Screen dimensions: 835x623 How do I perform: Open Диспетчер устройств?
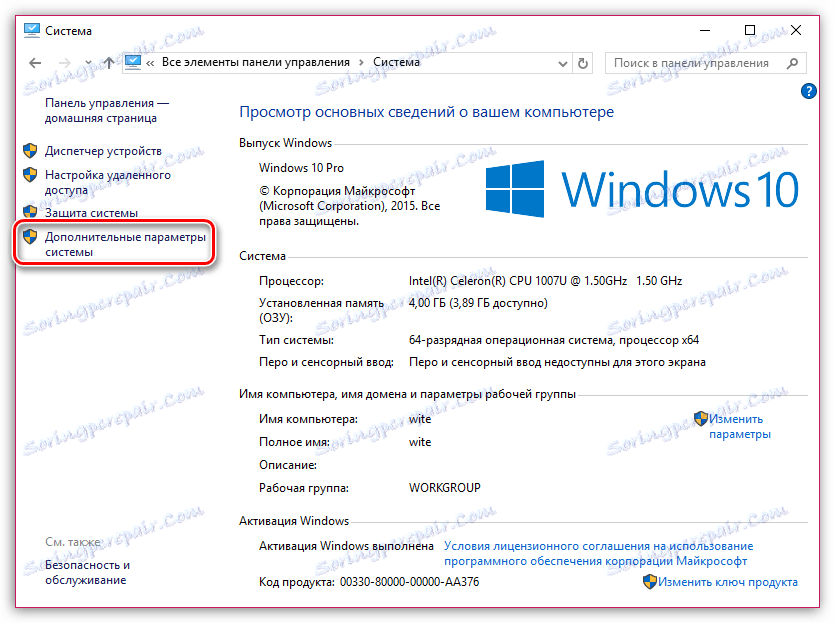[x=103, y=151]
